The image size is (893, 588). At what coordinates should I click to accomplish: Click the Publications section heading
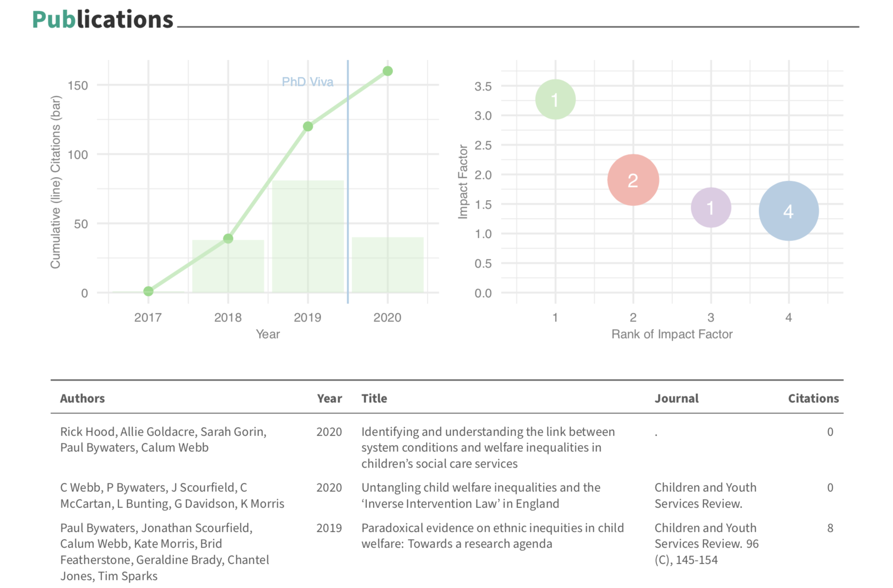(103, 20)
